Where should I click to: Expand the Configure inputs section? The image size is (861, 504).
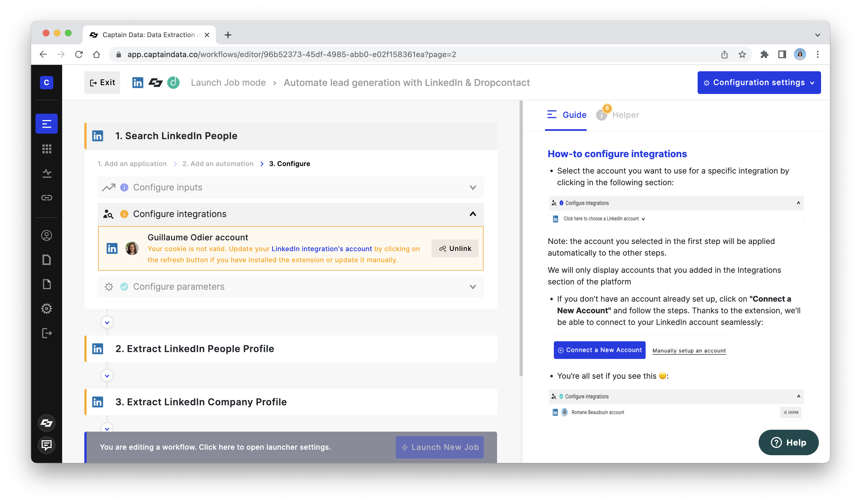click(291, 187)
